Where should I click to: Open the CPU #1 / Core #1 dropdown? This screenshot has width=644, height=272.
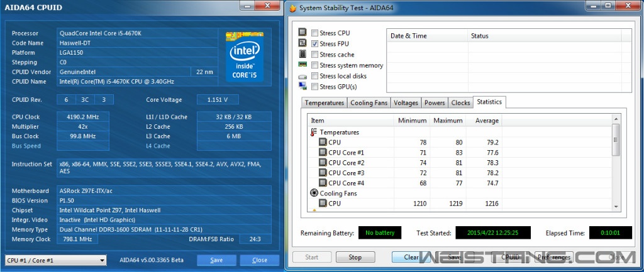tap(55, 260)
